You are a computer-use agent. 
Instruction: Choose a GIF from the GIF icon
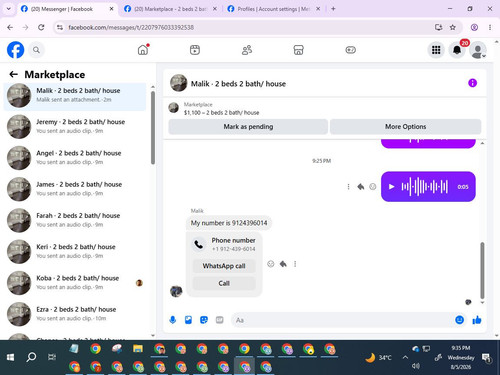tap(219, 320)
